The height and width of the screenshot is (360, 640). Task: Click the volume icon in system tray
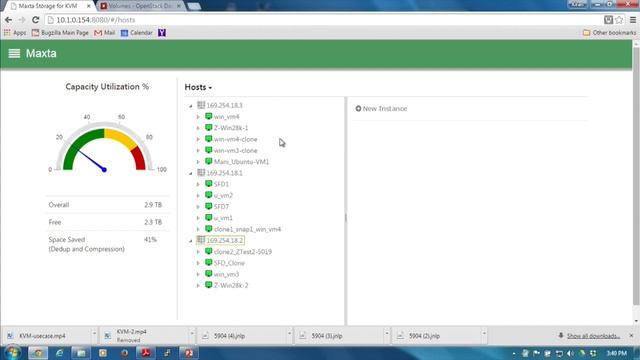click(570, 353)
